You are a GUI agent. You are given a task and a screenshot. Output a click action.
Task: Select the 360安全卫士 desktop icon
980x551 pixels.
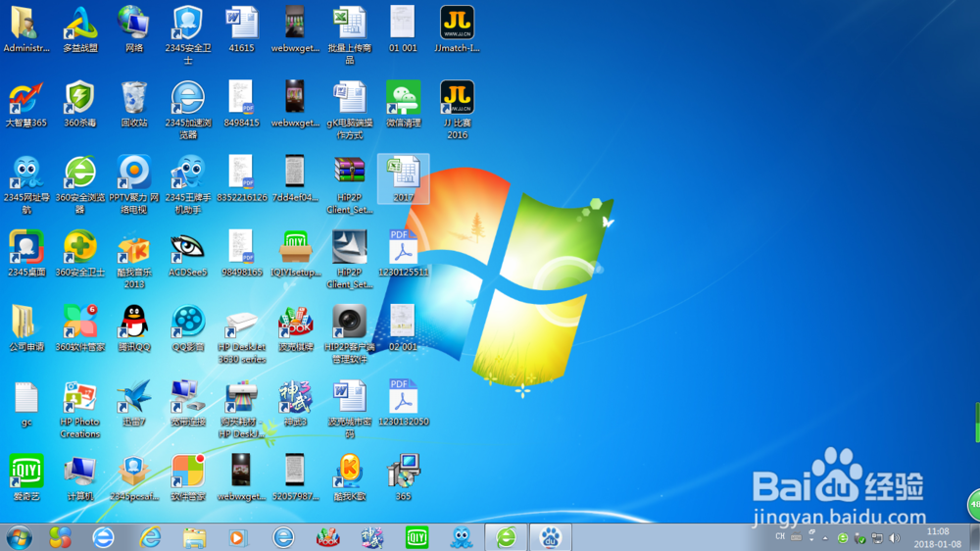(80, 253)
